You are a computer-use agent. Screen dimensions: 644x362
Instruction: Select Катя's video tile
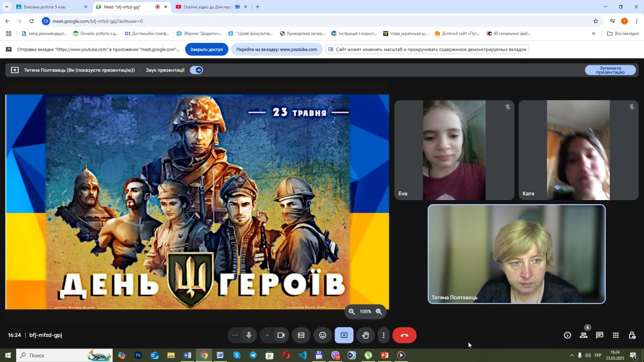point(579,150)
